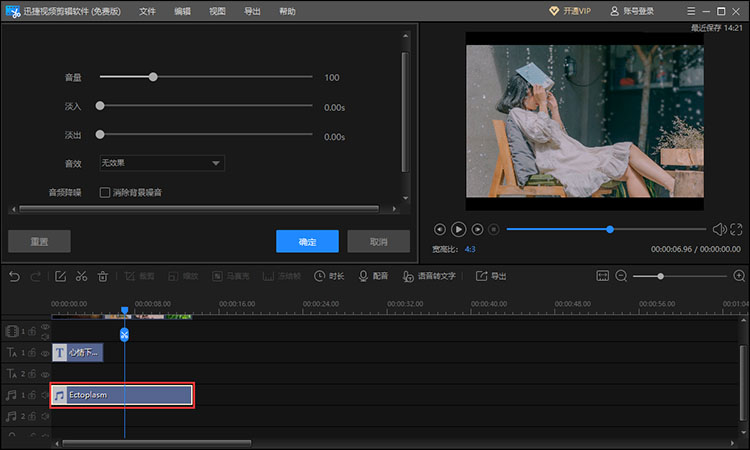The height and width of the screenshot is (450, 750).
Task: Open the 音效 无效果 dropdown
Action: click(162, 163)
